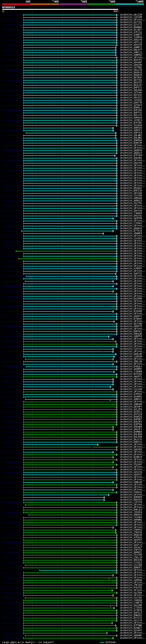Select the UniRef100_Q7PP63 label
The height and width of the screenshot is (644, 146).
[x=131, y=394]
